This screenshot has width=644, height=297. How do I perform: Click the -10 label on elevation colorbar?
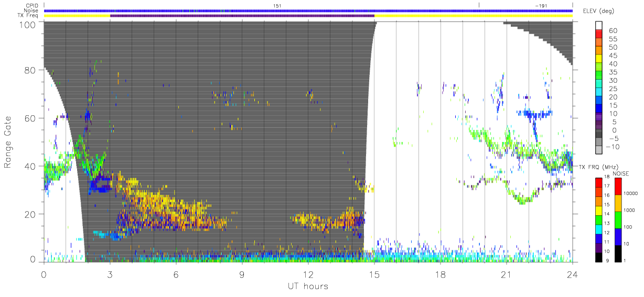(x=613, y=147)
